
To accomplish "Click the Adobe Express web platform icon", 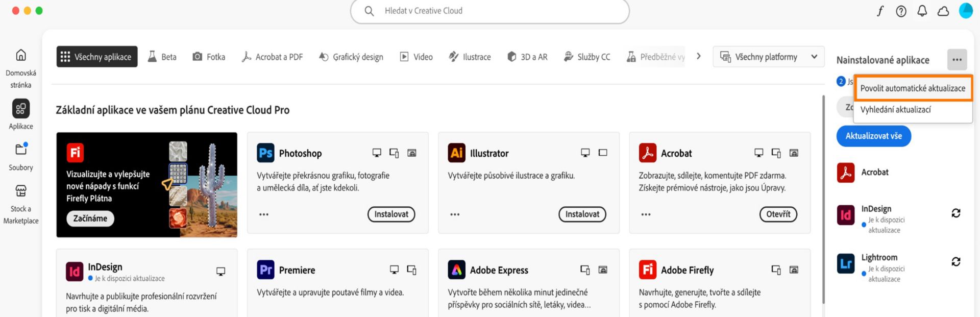I will pyautogui.click(x=603, y=270).
